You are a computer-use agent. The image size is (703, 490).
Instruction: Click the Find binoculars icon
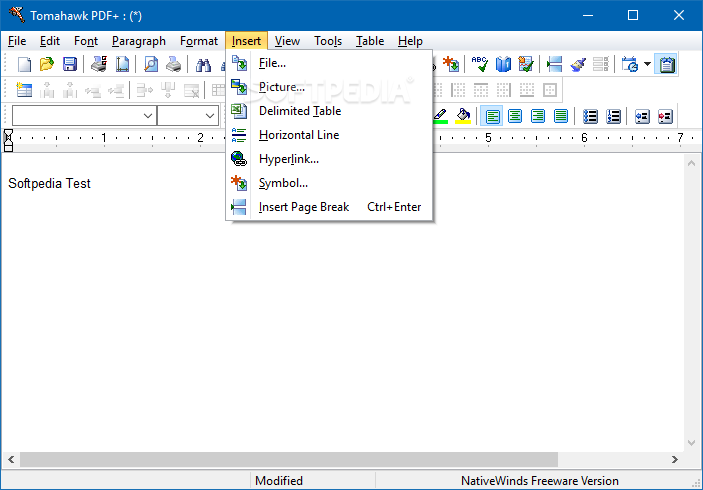[203, 65]
